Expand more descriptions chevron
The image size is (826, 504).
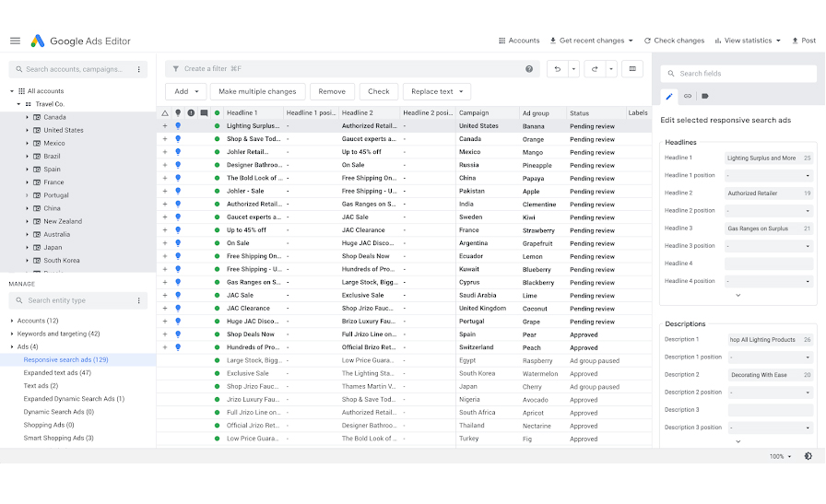738,441
